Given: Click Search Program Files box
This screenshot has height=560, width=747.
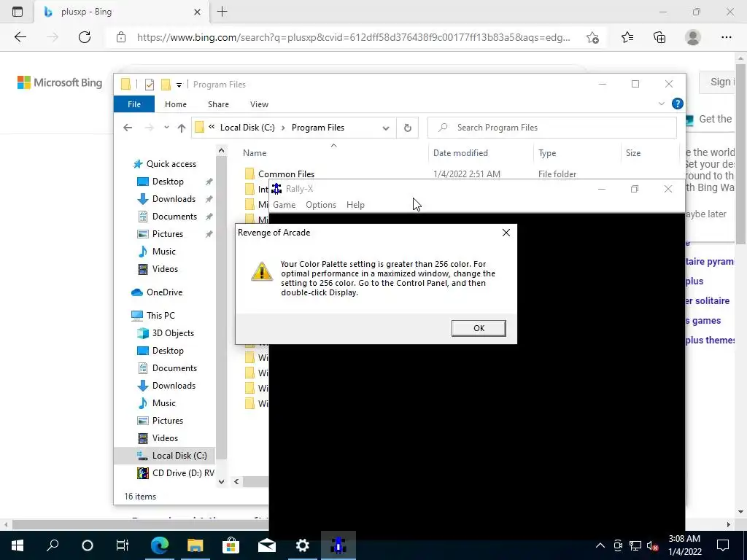Looking at the screenshot, I should click(551, 128).
